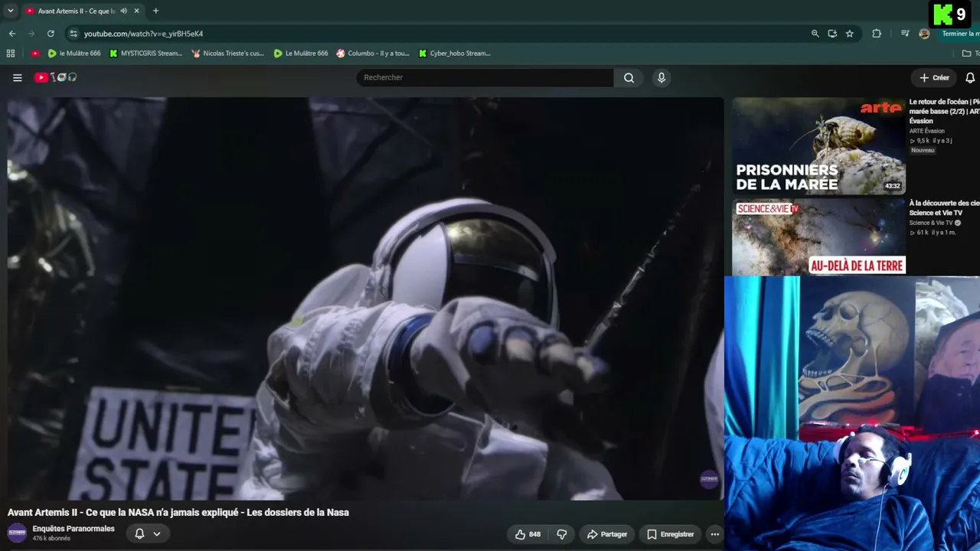Open the 'Nicolas Trieste's cus...' bookmark
The width and height of the screenshot is (980, 551).
(227, 54)
